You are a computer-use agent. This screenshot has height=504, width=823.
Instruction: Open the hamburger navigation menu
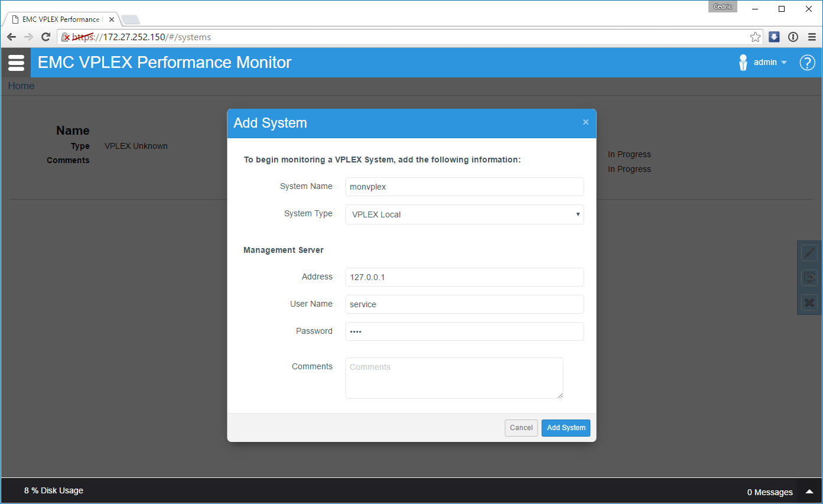16,63
